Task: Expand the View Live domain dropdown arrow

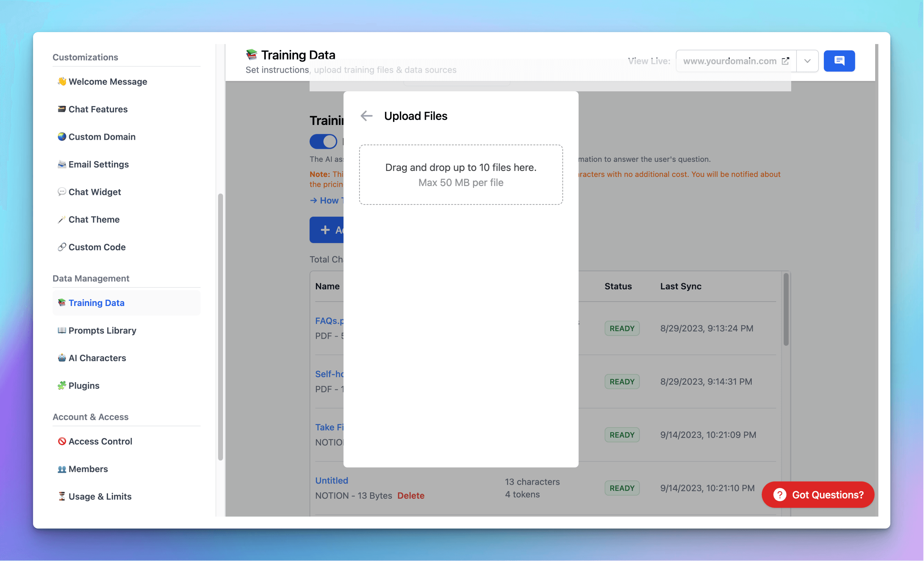Action: (x=807, y=61)
